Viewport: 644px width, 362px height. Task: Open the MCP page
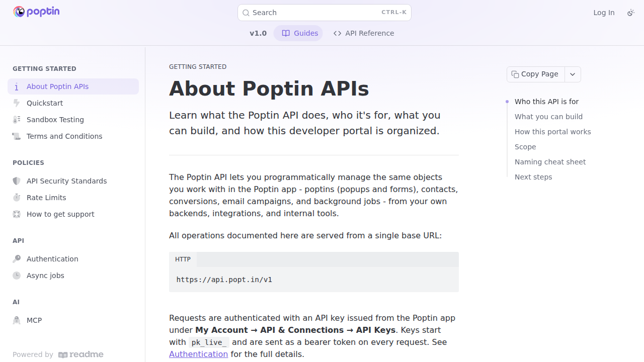[73, 320]
